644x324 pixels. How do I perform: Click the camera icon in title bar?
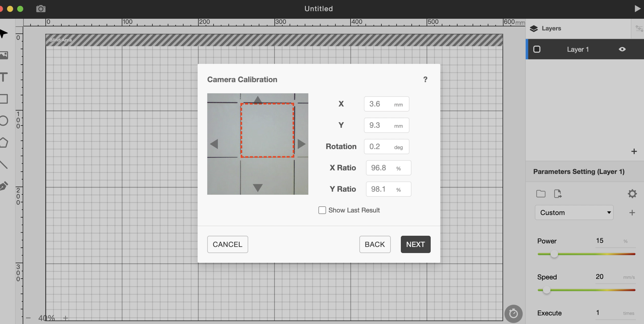coord(41,9)
